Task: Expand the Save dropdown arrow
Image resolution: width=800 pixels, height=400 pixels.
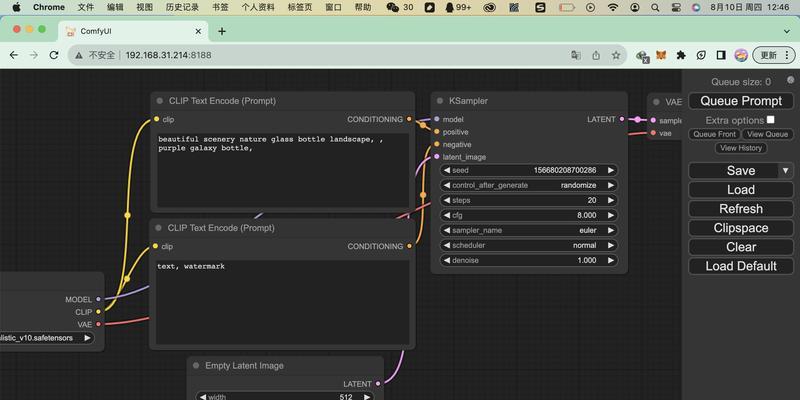Action: [x=786, y=170]
